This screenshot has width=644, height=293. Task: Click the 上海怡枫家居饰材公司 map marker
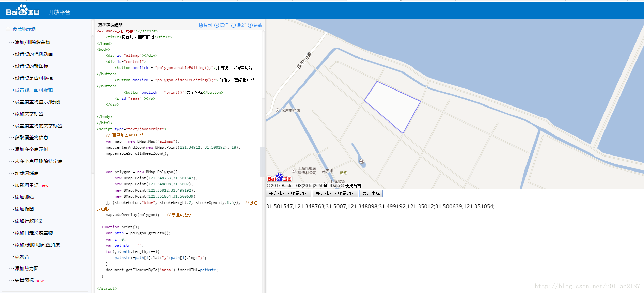tap(294, 170)
